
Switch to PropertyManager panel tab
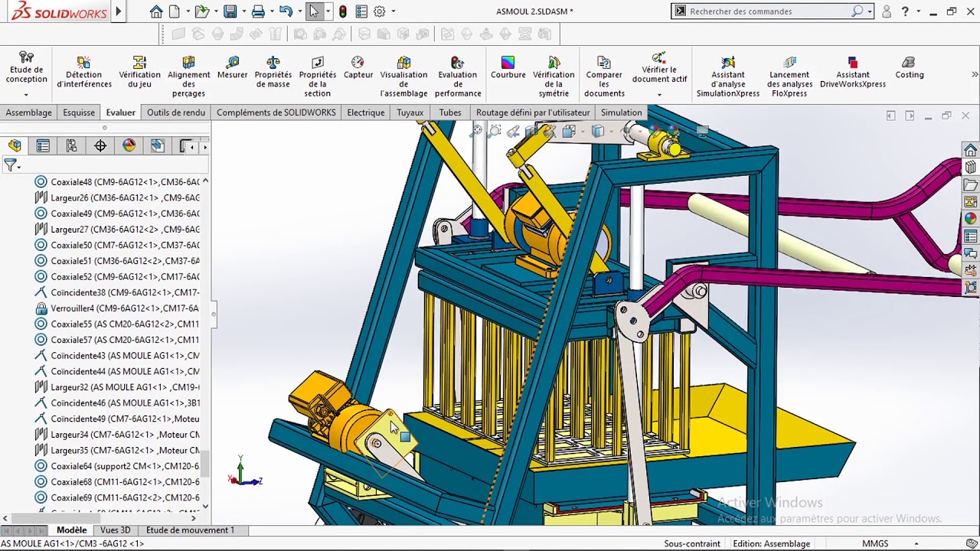tap(43, 145)
